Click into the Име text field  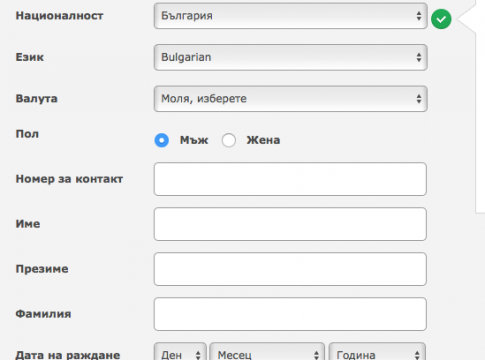click(x=290, y=224)
